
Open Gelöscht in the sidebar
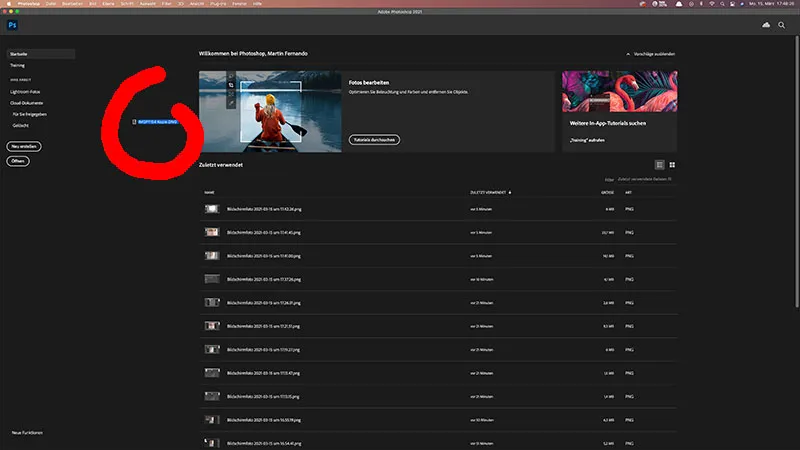click(20, 126)
